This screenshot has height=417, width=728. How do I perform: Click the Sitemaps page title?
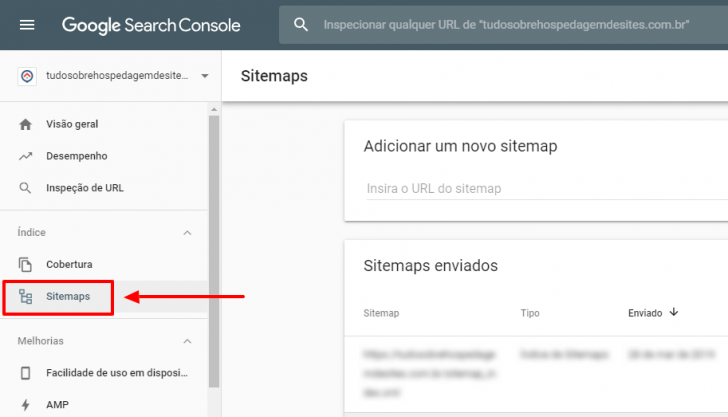click(274, 76)
